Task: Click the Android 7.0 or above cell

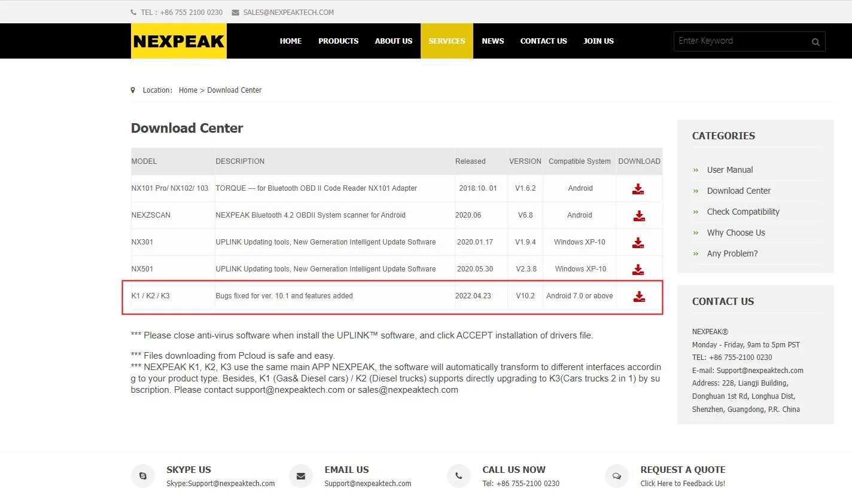Action: point(580,296)
